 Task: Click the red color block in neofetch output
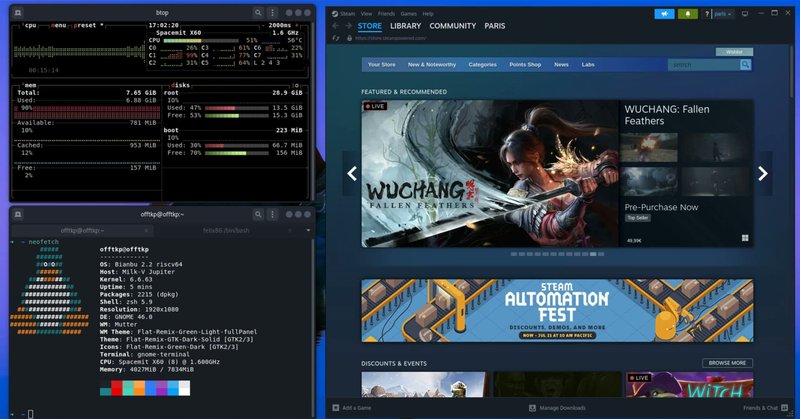click(x=117, y=388)
